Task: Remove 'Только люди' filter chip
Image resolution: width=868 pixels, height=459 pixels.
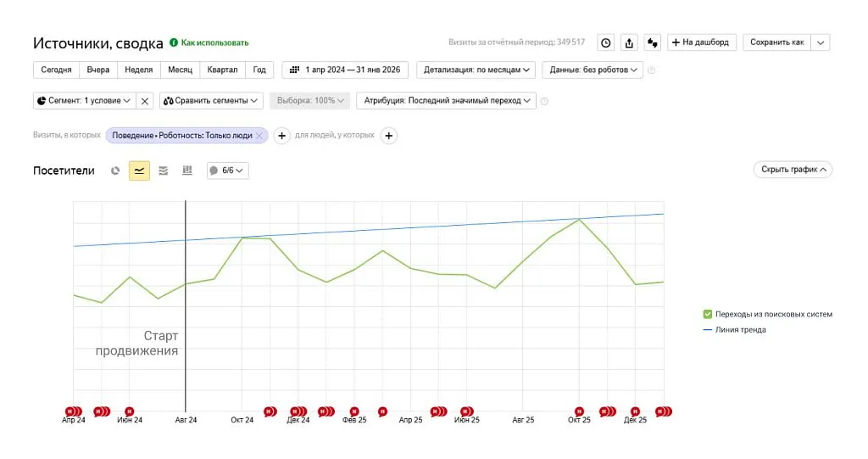Action: coord(259,136)
